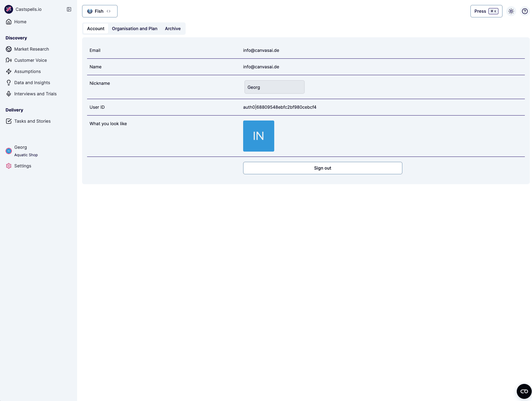Click the Sign out button
Screen dimensions: 532x401
click(x=322, y=168)
